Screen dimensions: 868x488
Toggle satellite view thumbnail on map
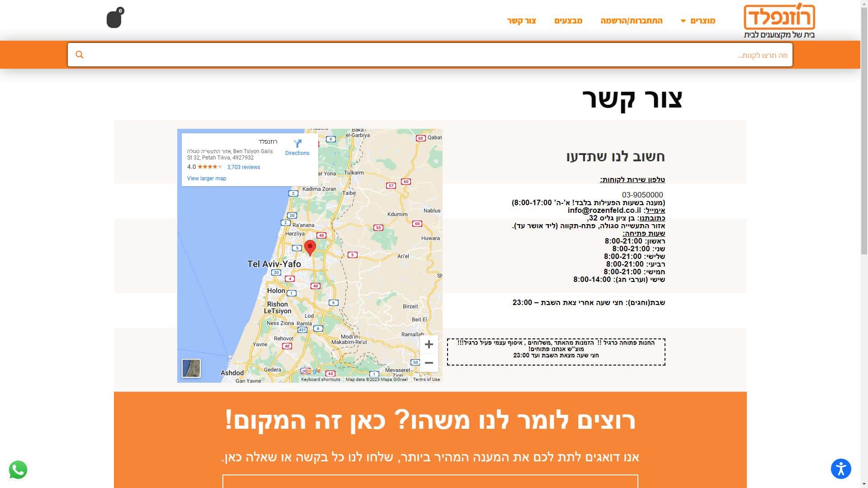coord(191,368)
